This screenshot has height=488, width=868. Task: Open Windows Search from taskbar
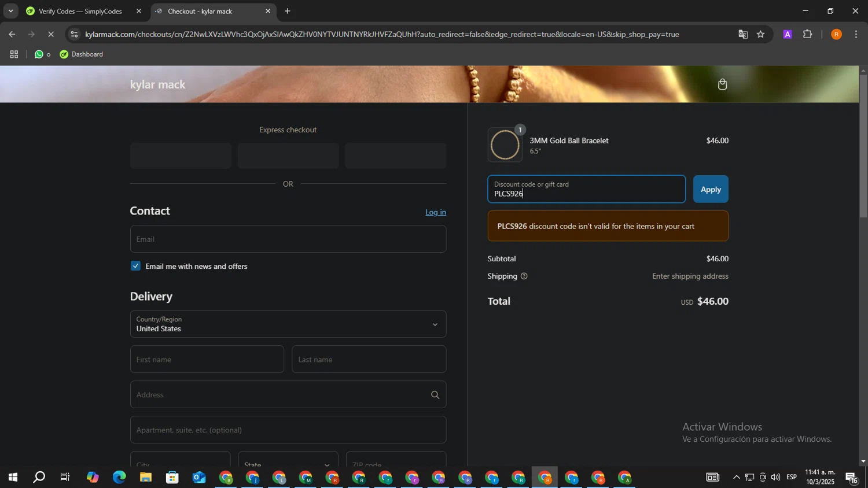39,478
